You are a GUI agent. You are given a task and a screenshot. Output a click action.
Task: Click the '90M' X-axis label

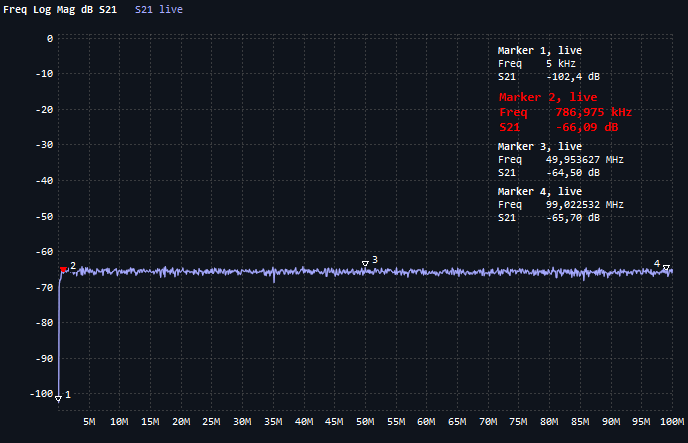click(611, 422)
